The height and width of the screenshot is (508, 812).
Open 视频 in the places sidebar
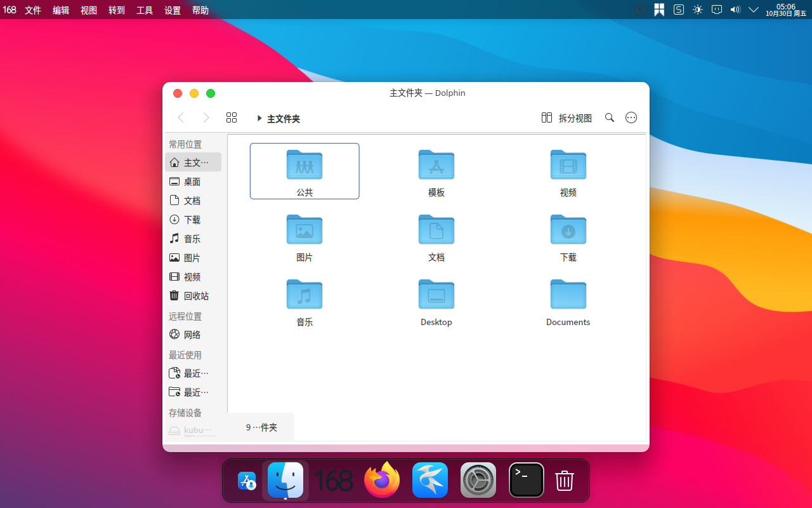click(x=193, y=277)
